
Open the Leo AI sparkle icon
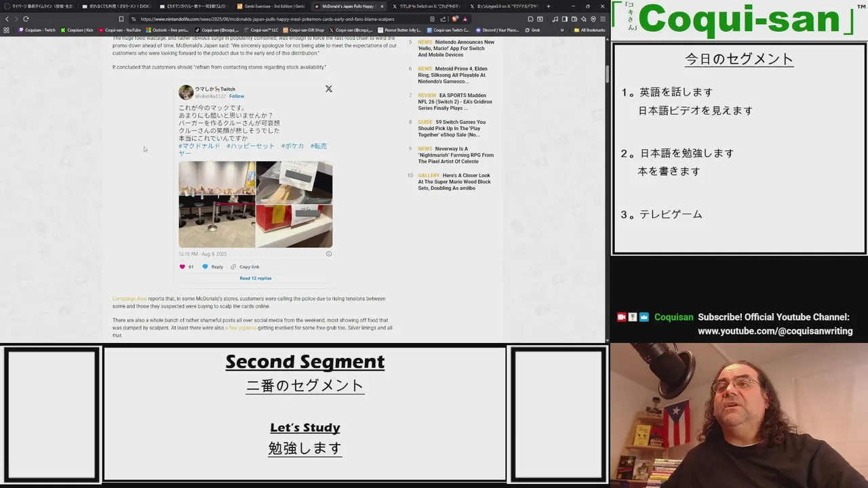point(583,19)
